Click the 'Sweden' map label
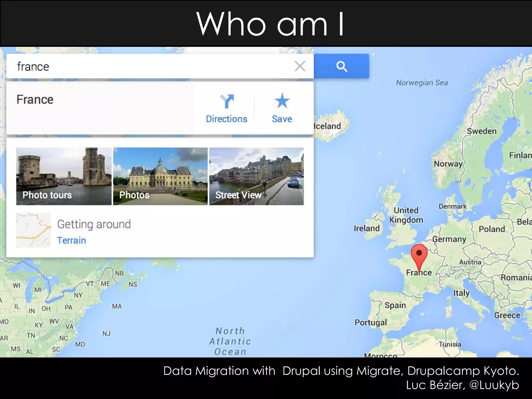Viewport: 532px width, 399px height. click(482, 131)
